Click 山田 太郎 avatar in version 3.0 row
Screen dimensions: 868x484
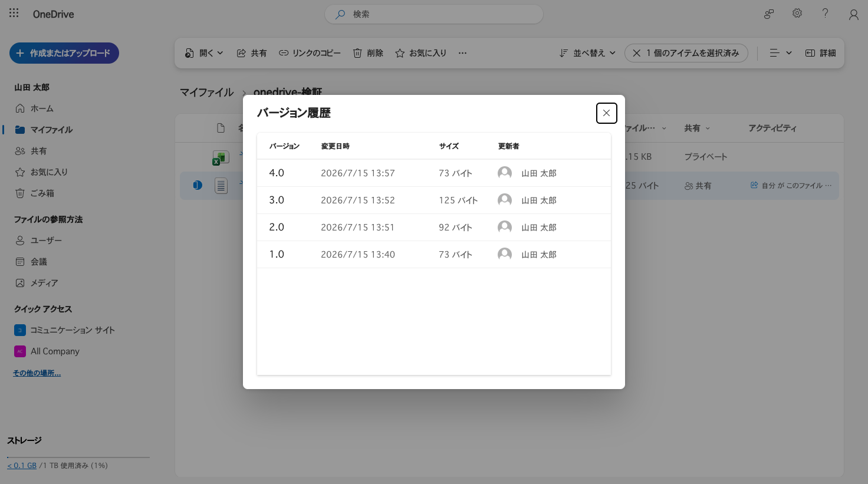[505, 200]
